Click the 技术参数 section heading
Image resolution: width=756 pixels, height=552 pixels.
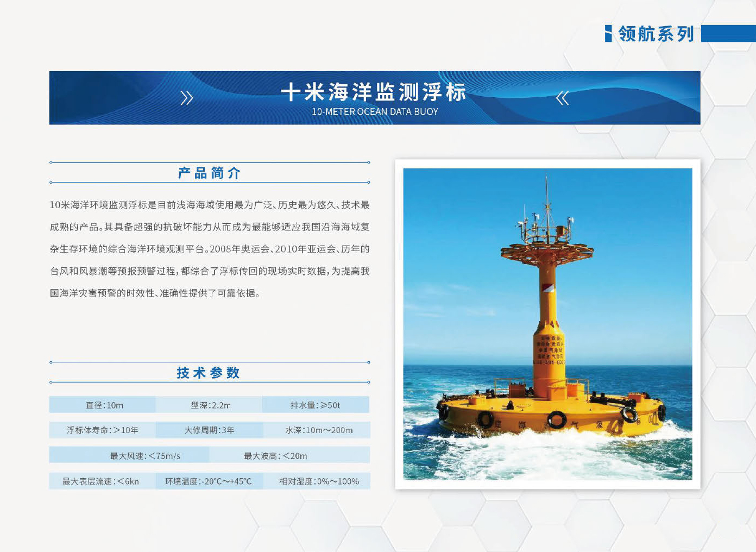209,373
